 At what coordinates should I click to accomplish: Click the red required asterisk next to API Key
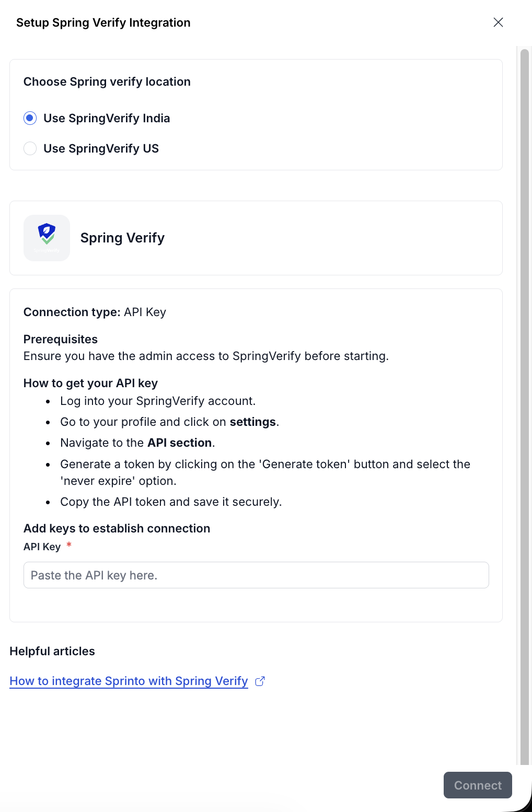(69, 546)
